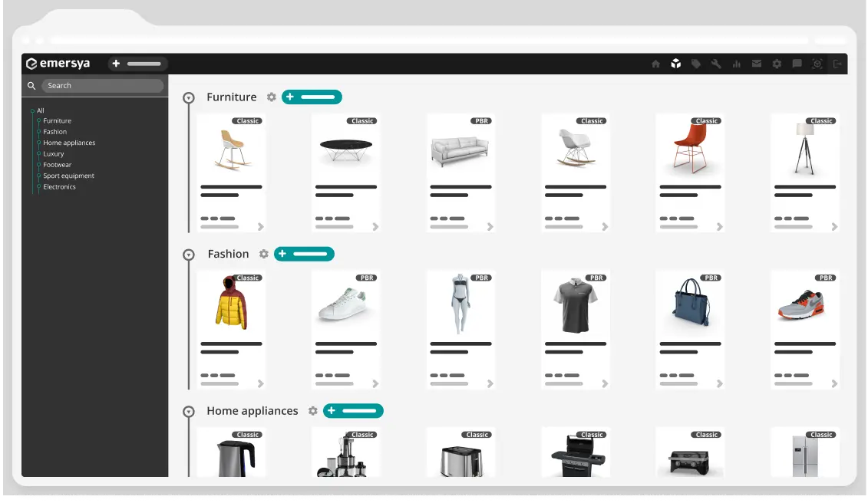The height and width of the screenshot is (503, 868).
Task: Expand the All node in the category tree
Action: pos(32,110)
